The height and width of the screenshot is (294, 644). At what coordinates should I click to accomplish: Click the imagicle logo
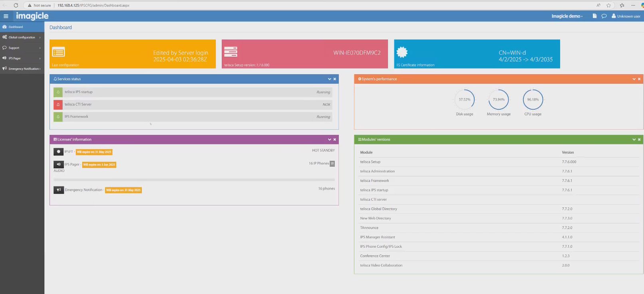(32, 16)
